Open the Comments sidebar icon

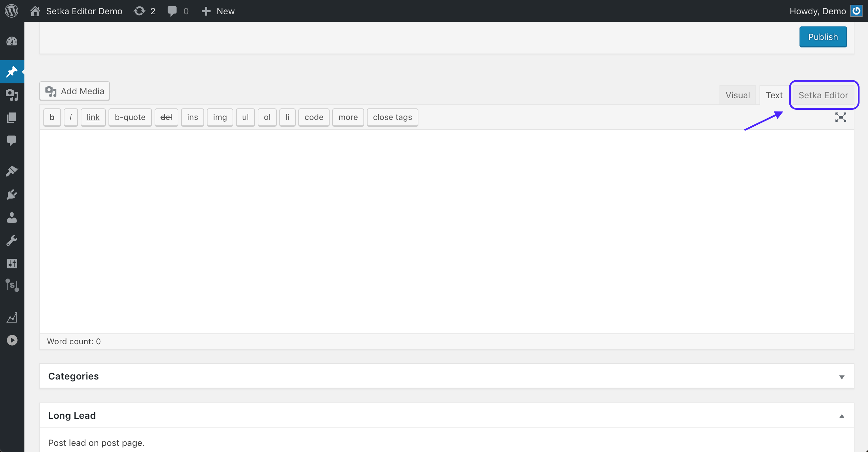tap(12, 140)
